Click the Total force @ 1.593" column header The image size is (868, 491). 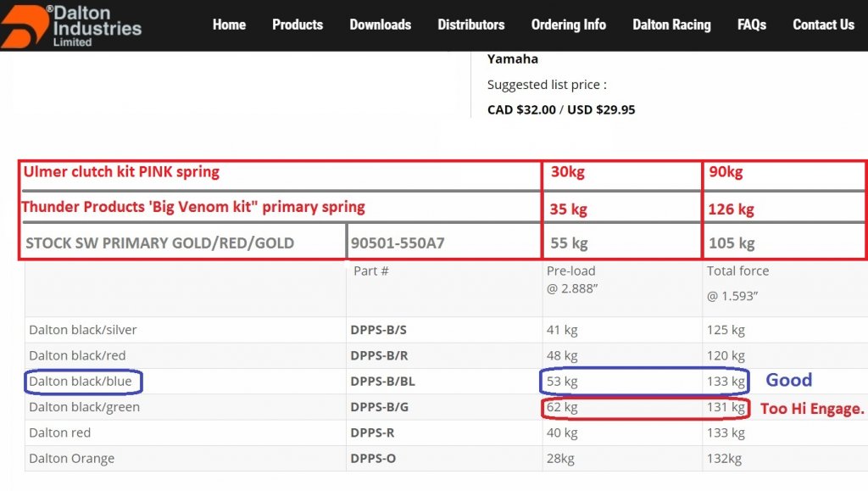point(738,283)
